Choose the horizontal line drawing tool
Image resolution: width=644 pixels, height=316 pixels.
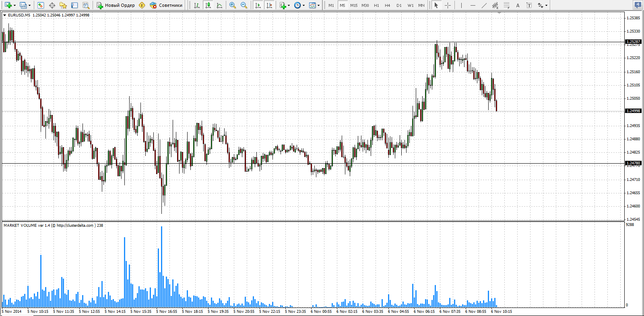tap(473, 5)
